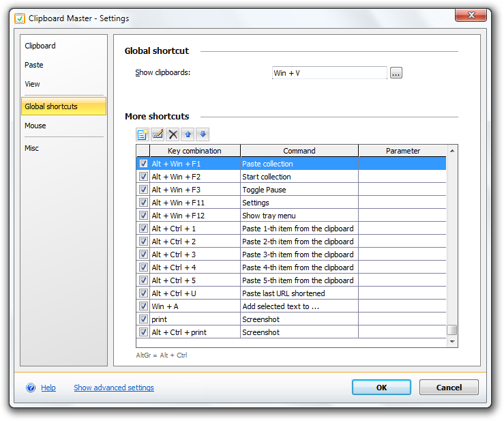Select Paste 3-th item from the clipboard
Image resolution: width=504 pixels, height=421 pixels.
pos(299,255)
